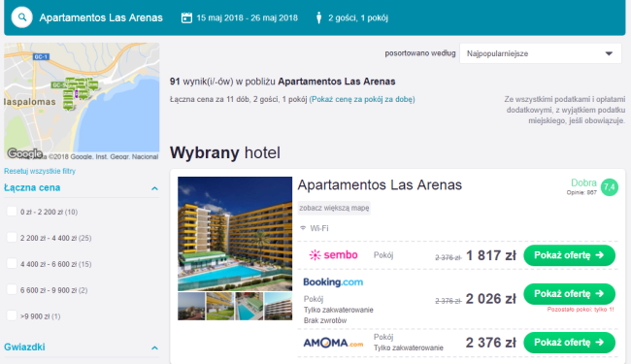Collapse the Łączna cena filter section
This screenshot has height=364, width=631.
pos(154,188)
